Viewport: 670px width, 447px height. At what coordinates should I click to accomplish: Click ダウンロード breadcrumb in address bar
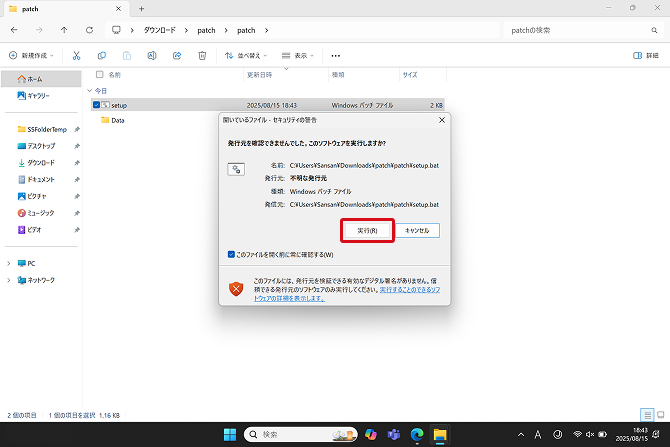pos(159,30)
